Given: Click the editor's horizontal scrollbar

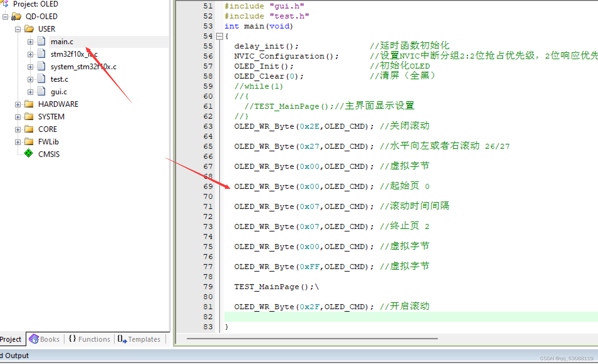Looking at the screenshot, I should [x=312, y=338].
